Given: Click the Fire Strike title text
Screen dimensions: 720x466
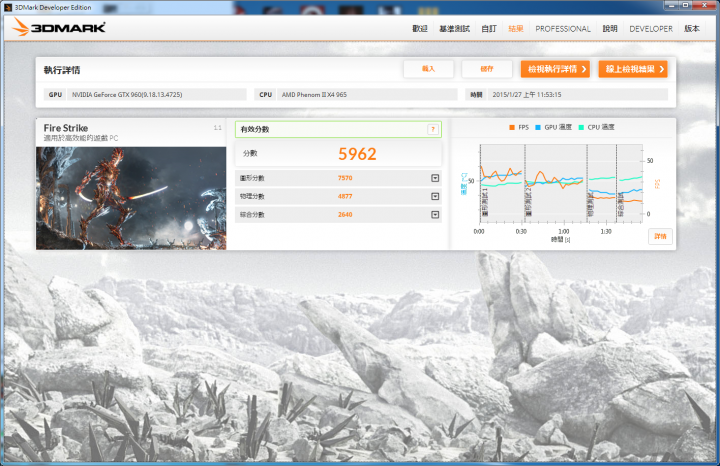Looking at the screenshot, I should click(66, 128).
